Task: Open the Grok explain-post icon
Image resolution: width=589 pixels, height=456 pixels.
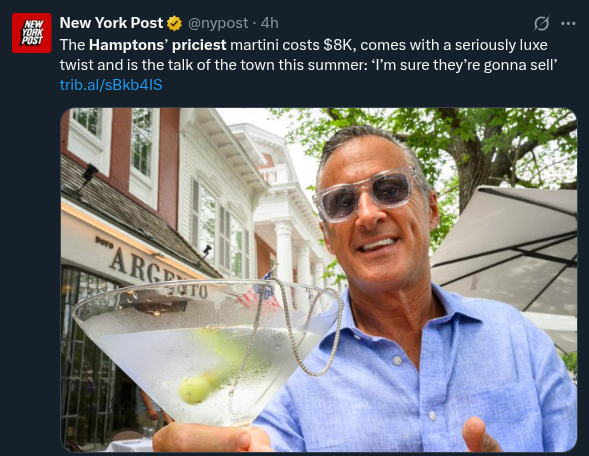Action: (x=542, y=23)
